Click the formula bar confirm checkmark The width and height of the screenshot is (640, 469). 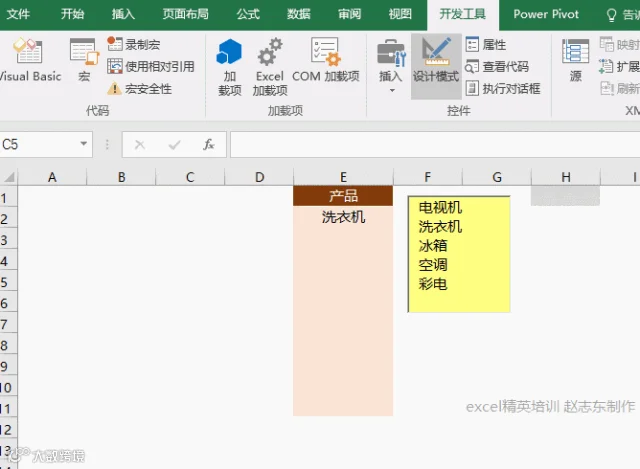pyautogui.click(x=174, y=144)
